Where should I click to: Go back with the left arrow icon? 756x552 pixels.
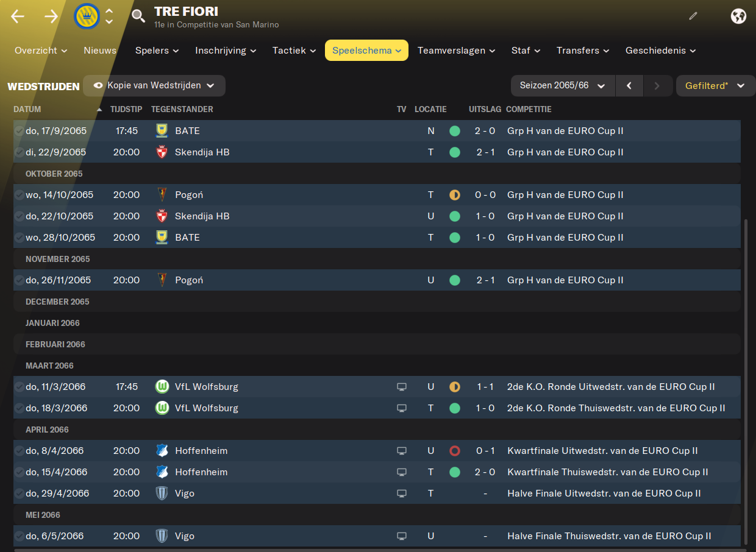point(18,16)
